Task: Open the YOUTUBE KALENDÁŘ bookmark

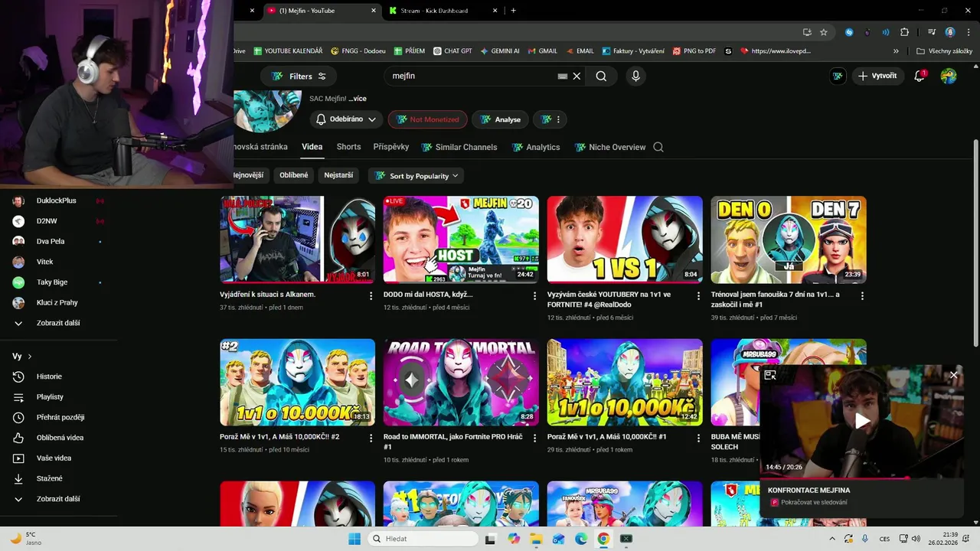Action: click(x=288, y=51)
